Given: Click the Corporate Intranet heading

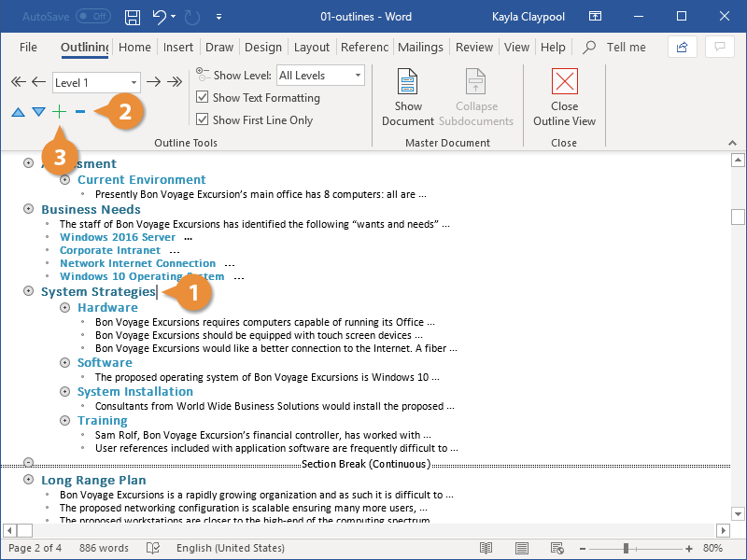Looking at the screenshot, I should pos(110,250).
